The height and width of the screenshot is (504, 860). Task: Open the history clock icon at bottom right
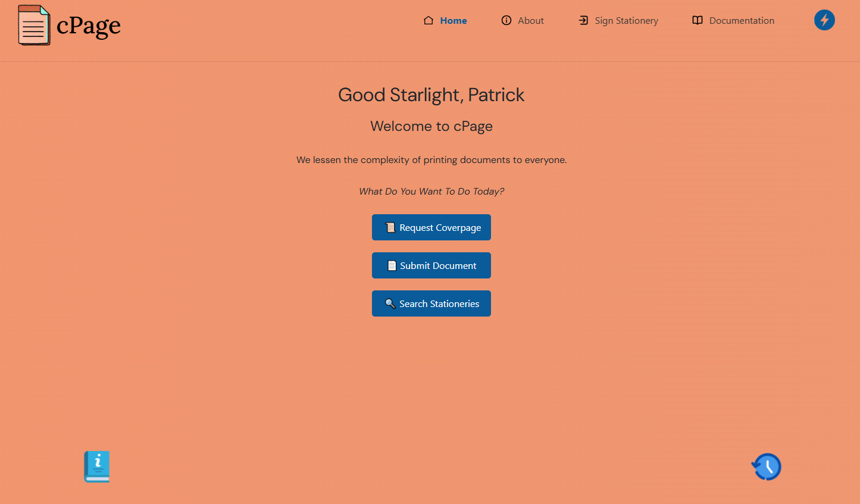click(x=766, y=467)
